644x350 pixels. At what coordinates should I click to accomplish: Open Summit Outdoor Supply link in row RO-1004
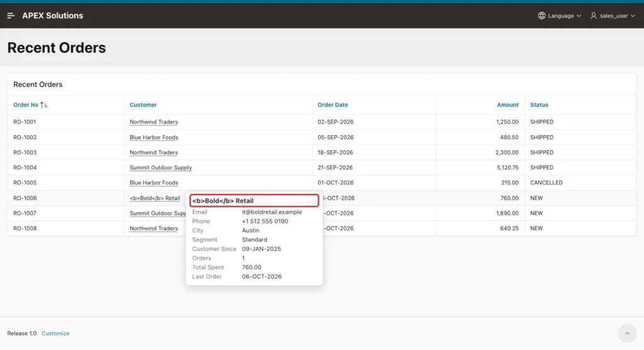tap(160, 167)
